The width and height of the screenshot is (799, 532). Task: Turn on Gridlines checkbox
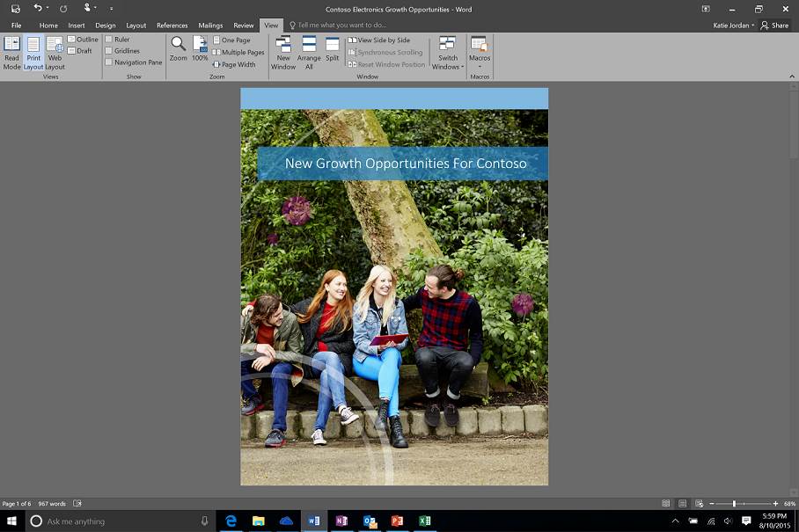(x=109, y=51)
